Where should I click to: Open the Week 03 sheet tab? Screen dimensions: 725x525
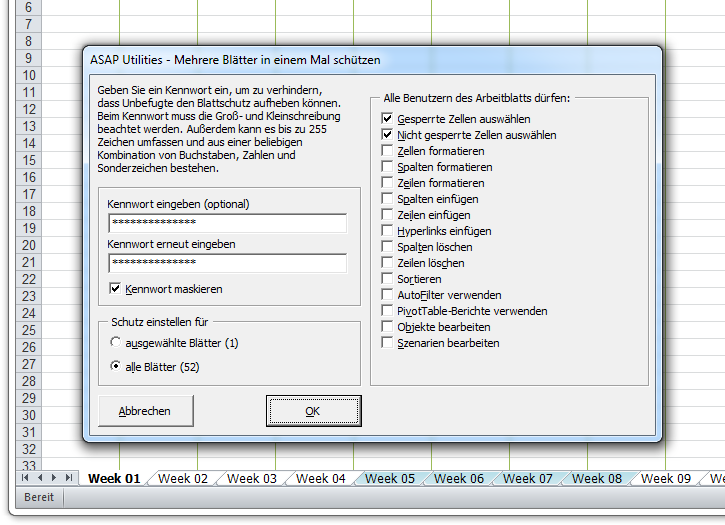point(252,478)
